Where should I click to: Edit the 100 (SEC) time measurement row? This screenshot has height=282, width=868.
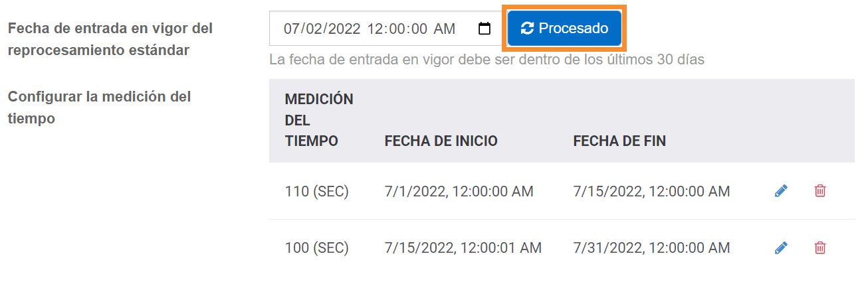781,248
